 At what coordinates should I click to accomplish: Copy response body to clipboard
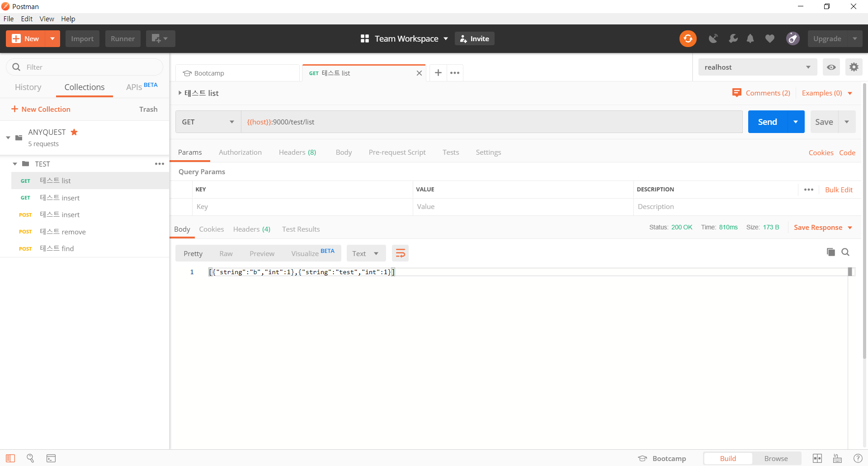coord(830,252)
